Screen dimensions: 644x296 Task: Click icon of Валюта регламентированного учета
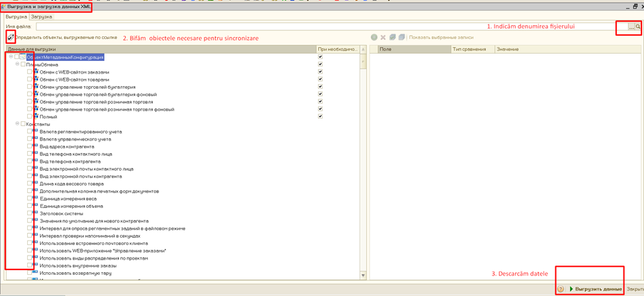[x=35, y=131]
